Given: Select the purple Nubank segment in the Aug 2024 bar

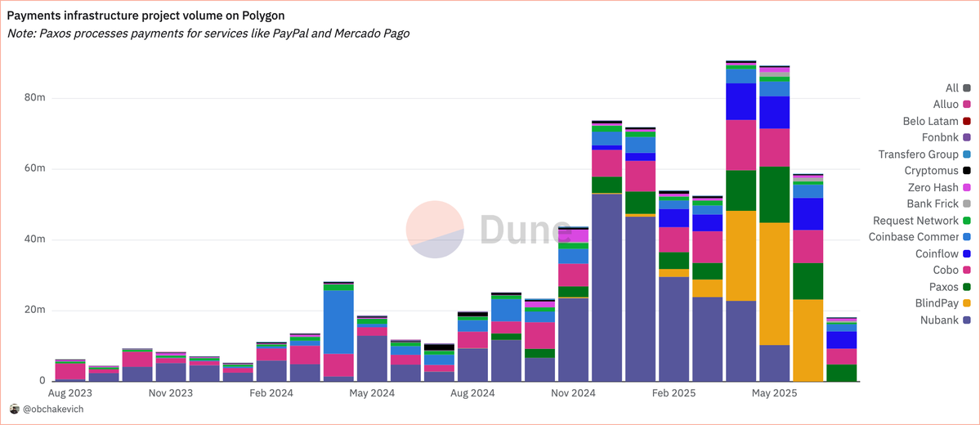Looking at the screenshot, I should tap(473, 365).
